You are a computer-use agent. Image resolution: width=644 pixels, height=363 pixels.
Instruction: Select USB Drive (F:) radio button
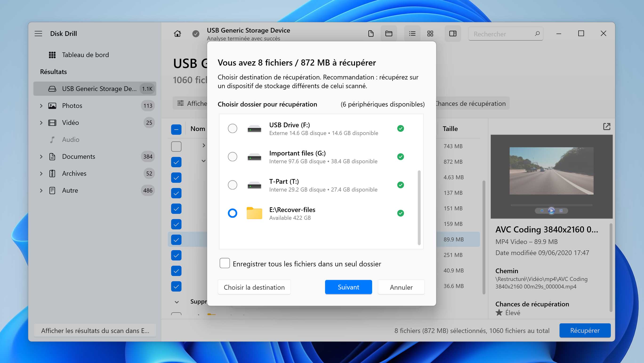tap(233, 129)
